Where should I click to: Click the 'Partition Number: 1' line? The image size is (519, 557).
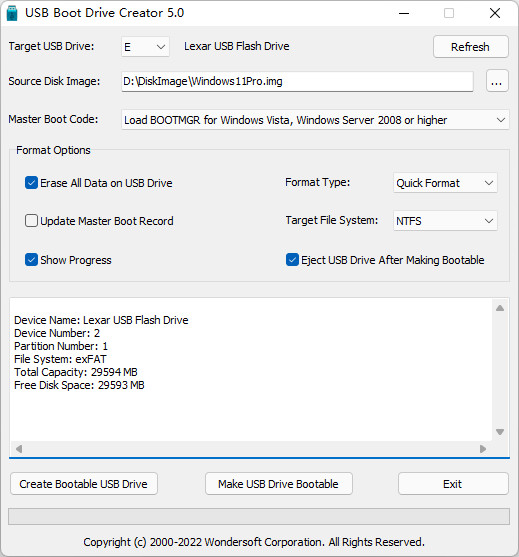[61, 346]
